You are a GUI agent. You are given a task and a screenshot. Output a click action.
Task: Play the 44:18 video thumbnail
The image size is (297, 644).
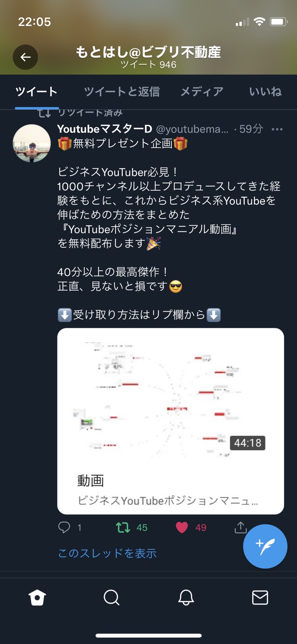tap(171, 397)
